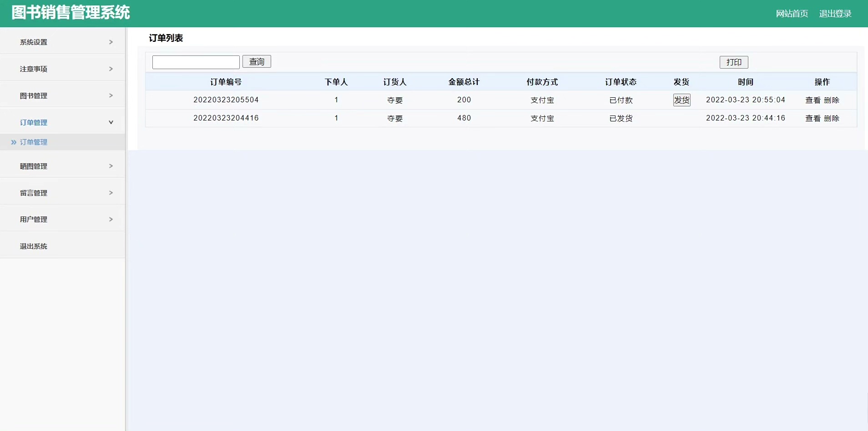
Task: Click 下单人 value in order 20220323204416 row
Action: pyautogui.click(x=336, y=118)
